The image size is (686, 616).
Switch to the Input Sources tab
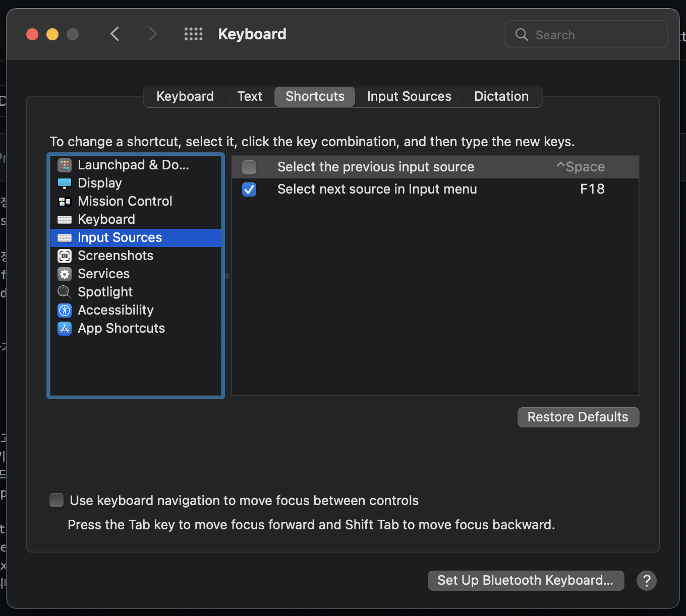pyautogui.click(x=409, y=96)
